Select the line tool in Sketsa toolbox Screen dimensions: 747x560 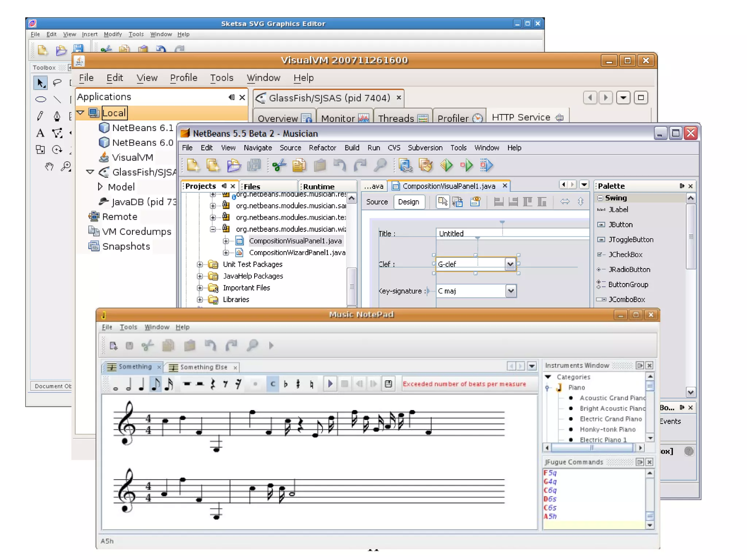point(57,99)
